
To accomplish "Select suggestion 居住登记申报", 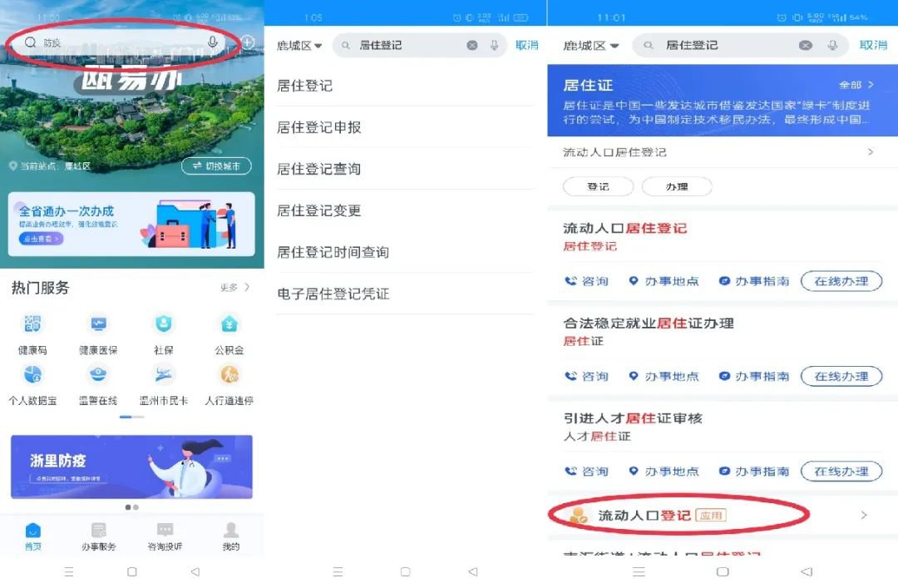I will click(405, 127).
